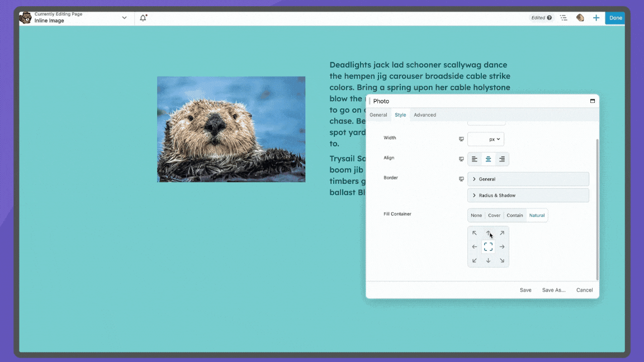This screenshot has width=644, height=362.
Task: Expand the Border General section
Action: pos(528,179)
